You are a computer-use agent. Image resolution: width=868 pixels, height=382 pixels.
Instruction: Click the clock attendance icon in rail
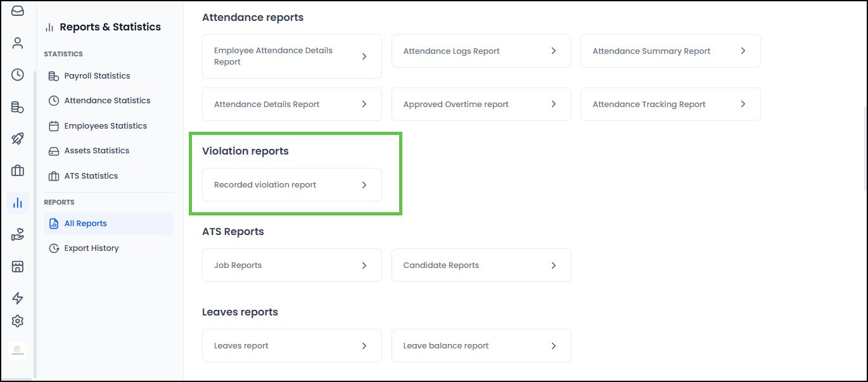coord(18,75)
